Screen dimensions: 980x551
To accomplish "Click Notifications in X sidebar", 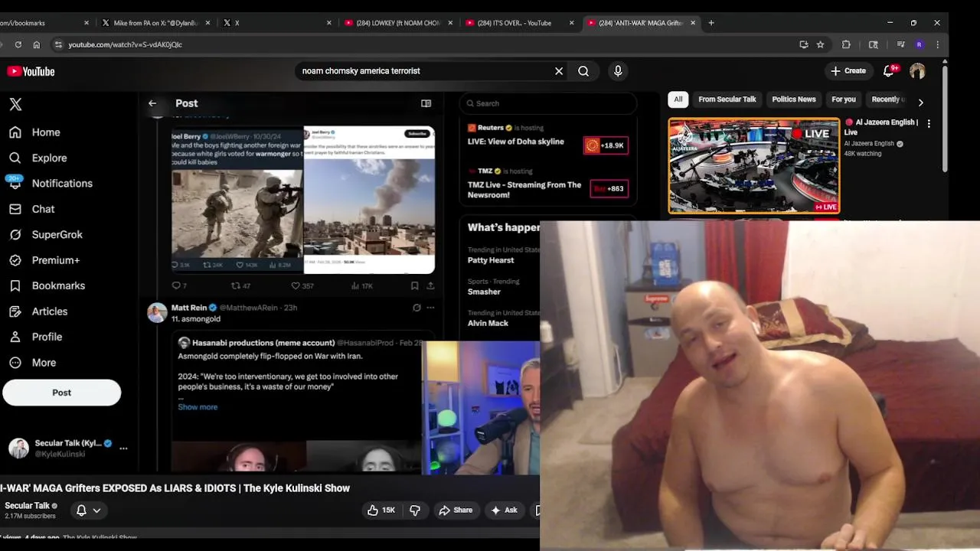I will pos(51,184).
